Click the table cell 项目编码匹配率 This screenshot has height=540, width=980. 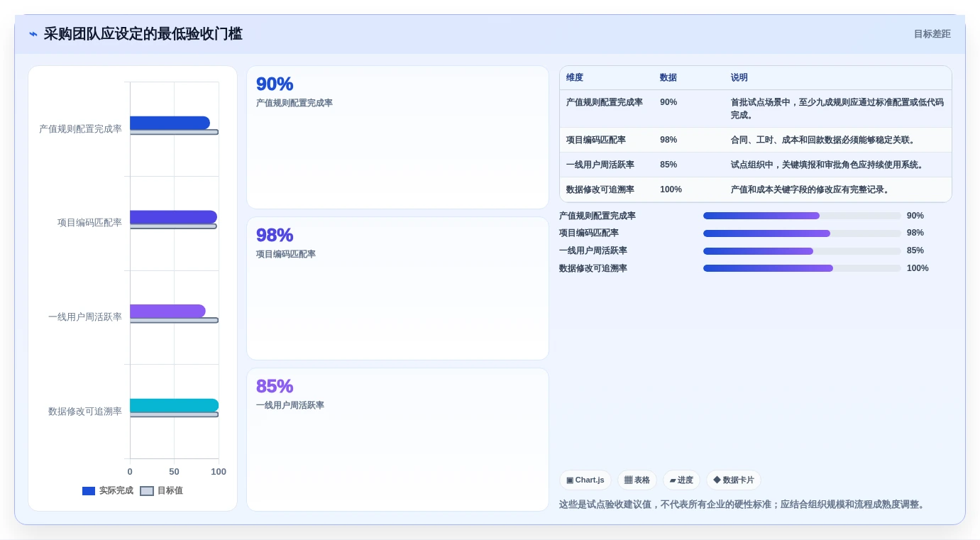pyautogui.click(x=596, y=140)
